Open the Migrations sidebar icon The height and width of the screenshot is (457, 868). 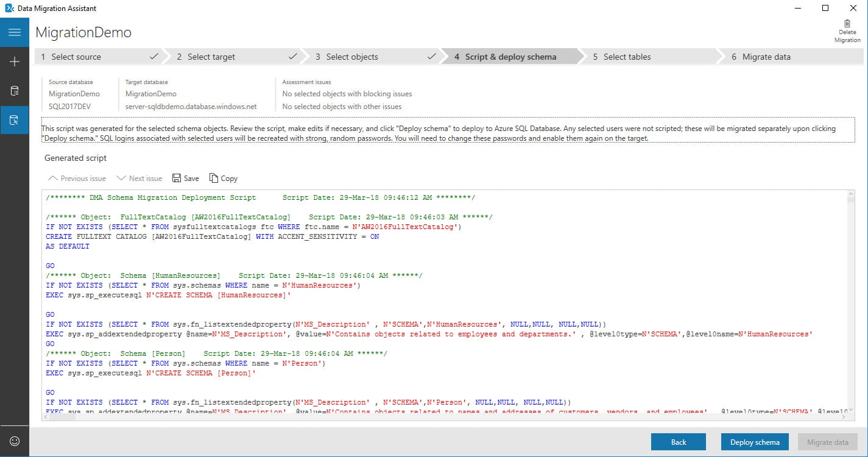15,120
